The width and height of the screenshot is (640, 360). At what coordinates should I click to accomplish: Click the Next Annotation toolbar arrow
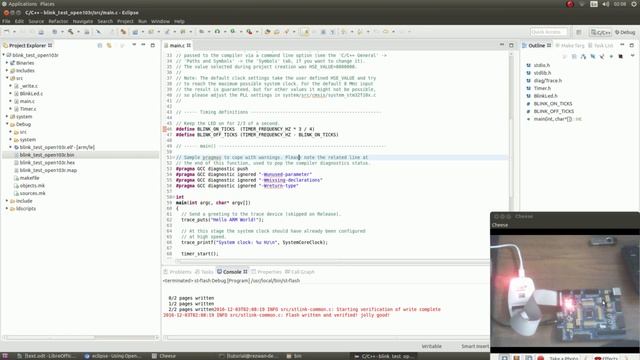click(x=344, y=31)
